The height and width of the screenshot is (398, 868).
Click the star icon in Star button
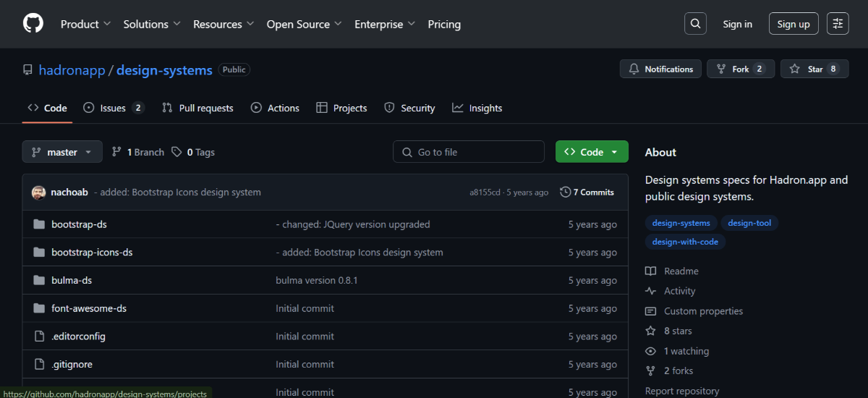[795, 69]
